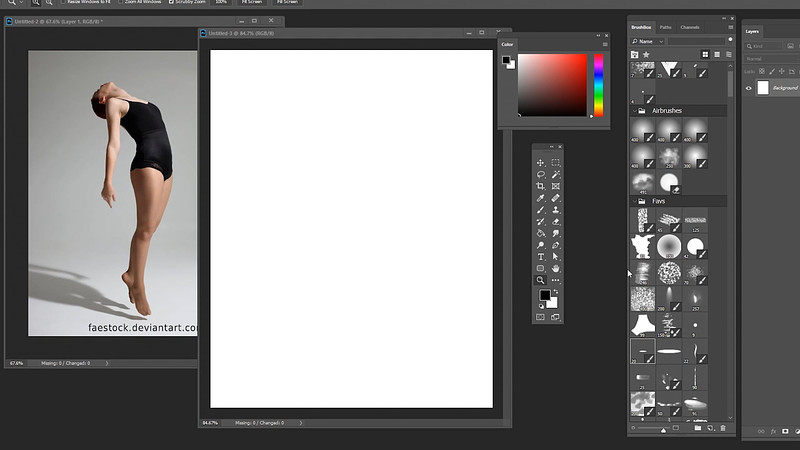
Task: Switch BrushBox to column view
Action: click(x=717, y=55)
